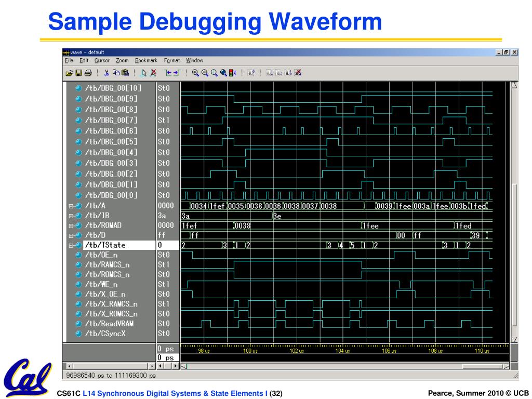Click the Zoom In magnifier icon

pos(195,73)
